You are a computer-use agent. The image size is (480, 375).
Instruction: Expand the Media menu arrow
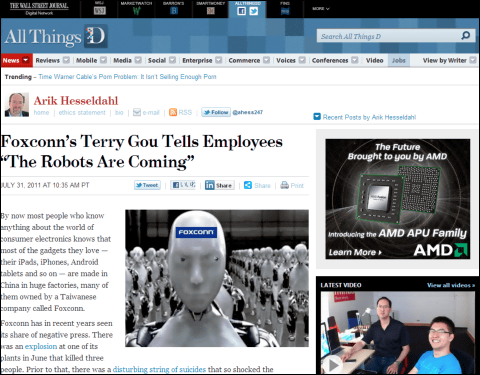click(138, 60)
